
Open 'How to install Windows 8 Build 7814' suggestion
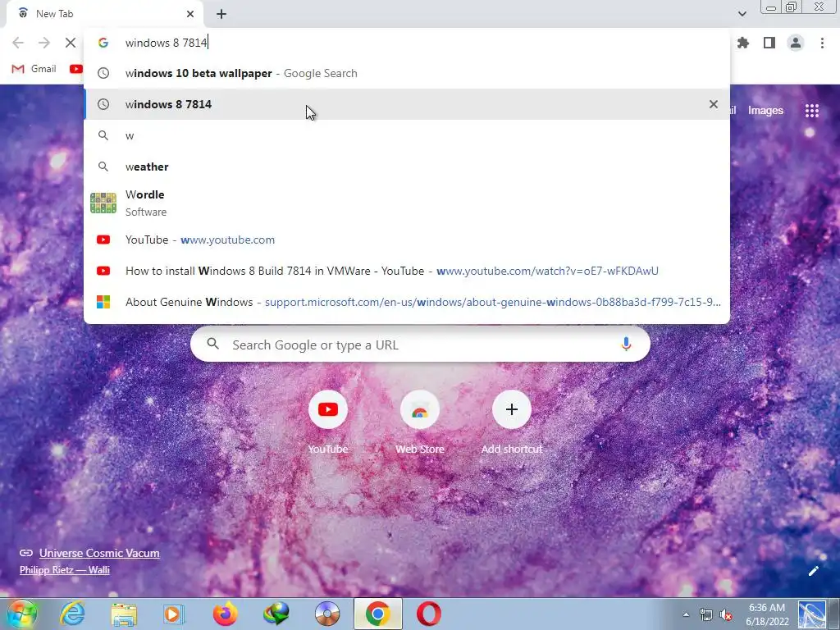(407, 271)
